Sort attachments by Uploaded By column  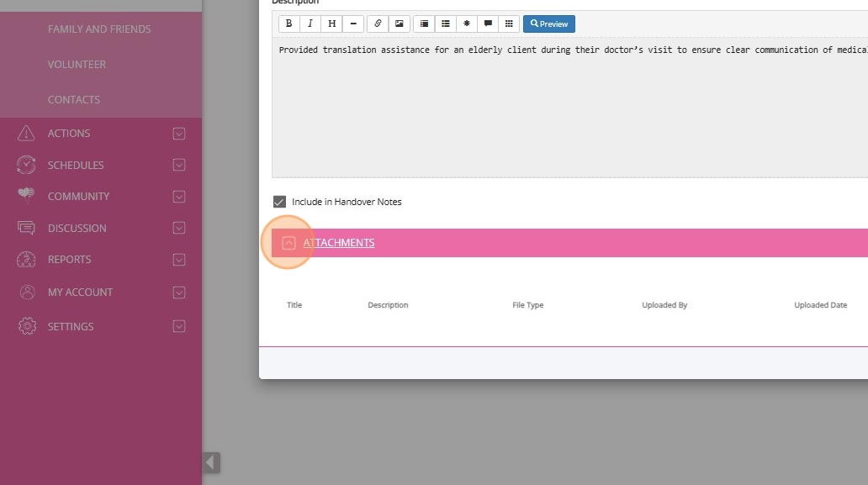pos(664,305)
